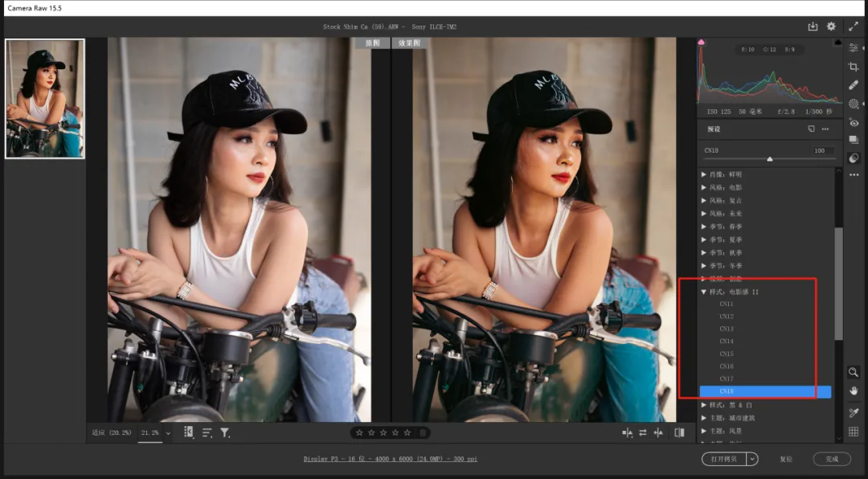The image size is (868, 479).
Task: Select the Zoom magnifier tool
Action: pos(853,372)
